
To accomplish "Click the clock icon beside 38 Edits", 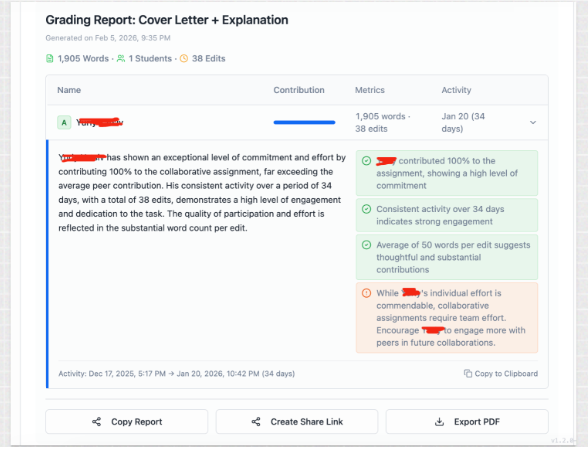I will click(x=184, y=58).
